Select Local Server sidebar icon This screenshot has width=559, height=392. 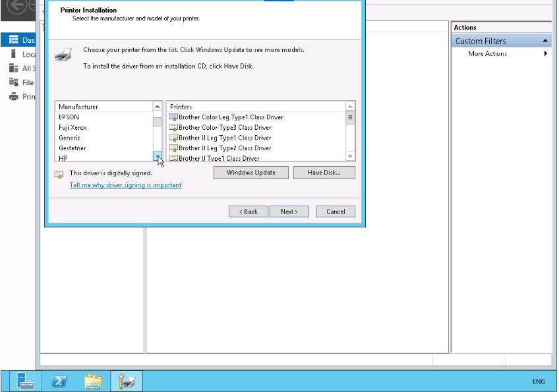pyautogui.click(x=14, y=54)
